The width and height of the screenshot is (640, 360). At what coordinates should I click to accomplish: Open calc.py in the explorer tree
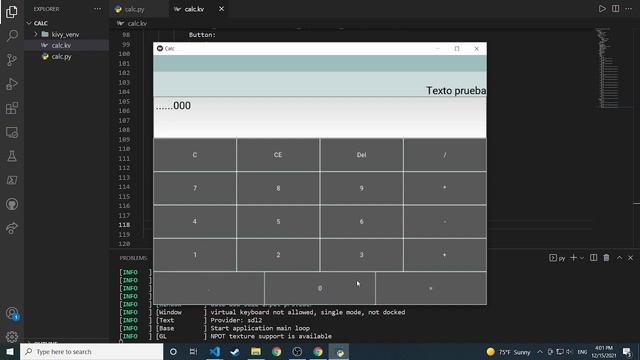pyautogui.click(x=61, y=56)
